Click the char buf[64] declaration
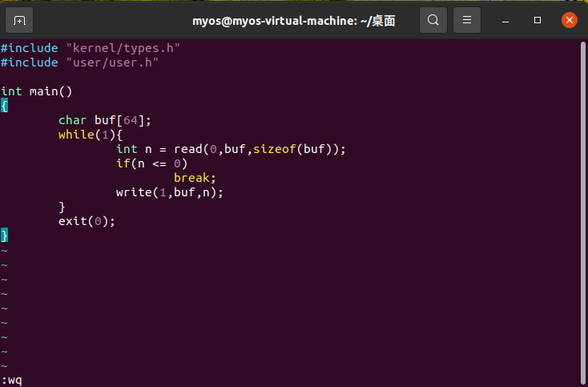 [104, 120]
